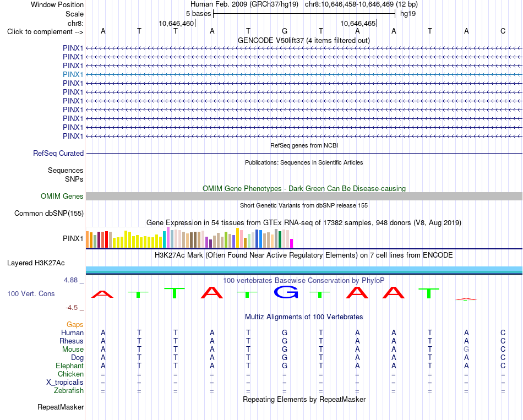
Task: Click the PINX1 label beside GTEx bar chart
Action: [73, 238]
